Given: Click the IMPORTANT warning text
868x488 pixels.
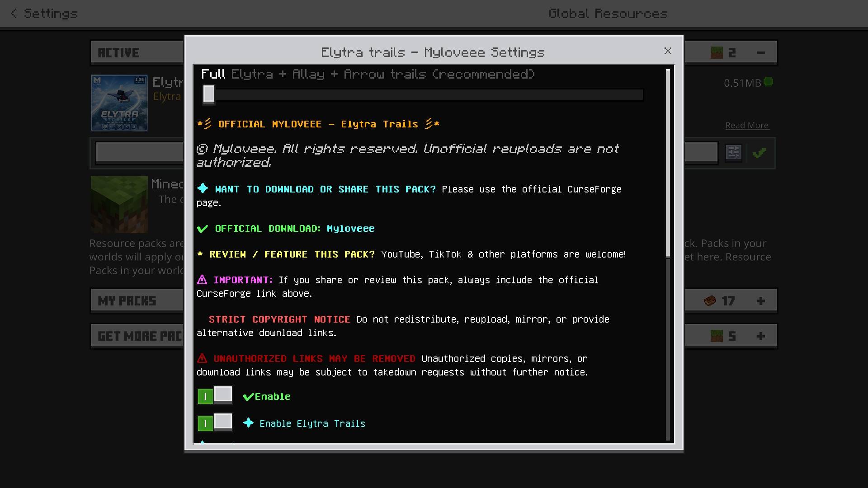Looking at the screenshot, I should 235,280.
